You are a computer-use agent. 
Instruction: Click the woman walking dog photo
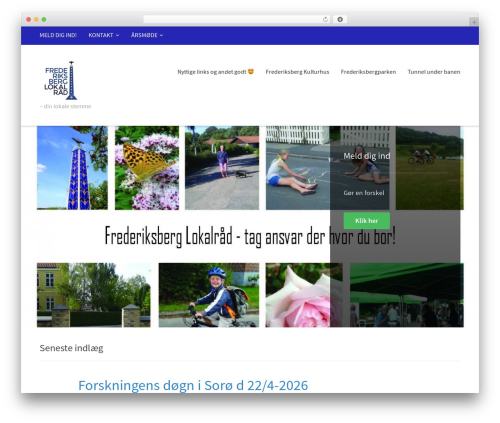pyautogui.click(x=222, y=168)
